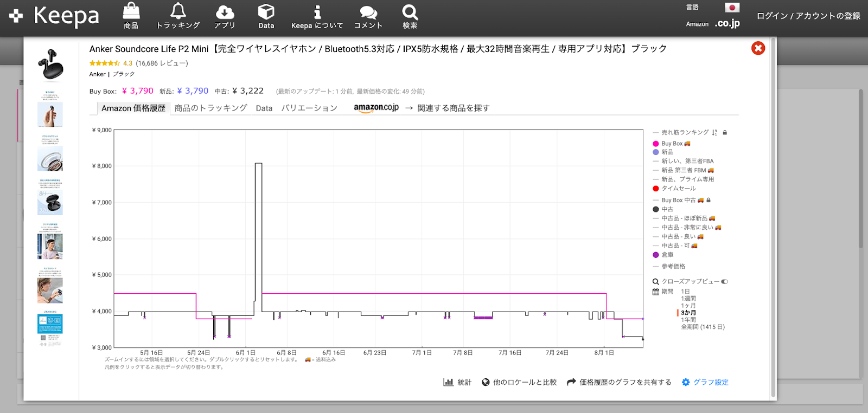Open トラッキング bell icon
This screenshot has height=413, width=868.
click(178, 16)
